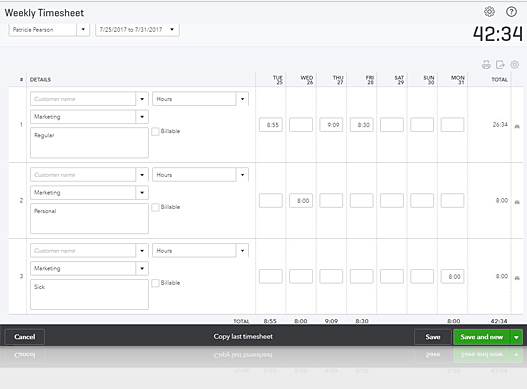Open table settings gear above TOTAL column
The height and width of the screenshot is (389, 527).
515,65
